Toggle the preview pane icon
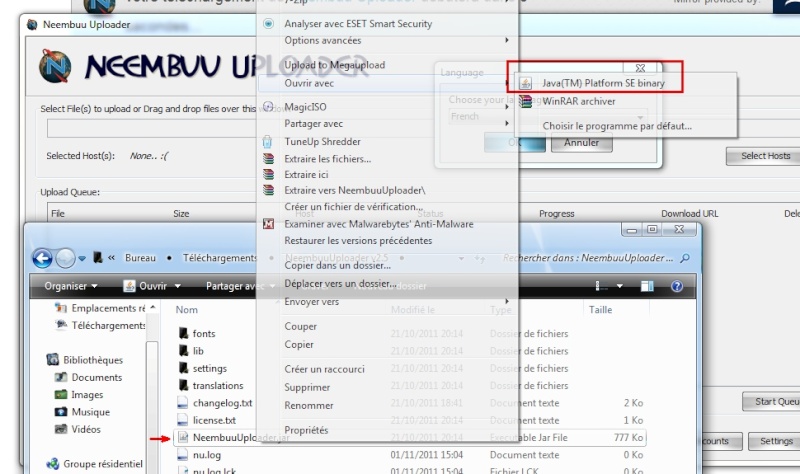Image resolution: width=800 pixels, height=474 pixels. pos(647,286)
